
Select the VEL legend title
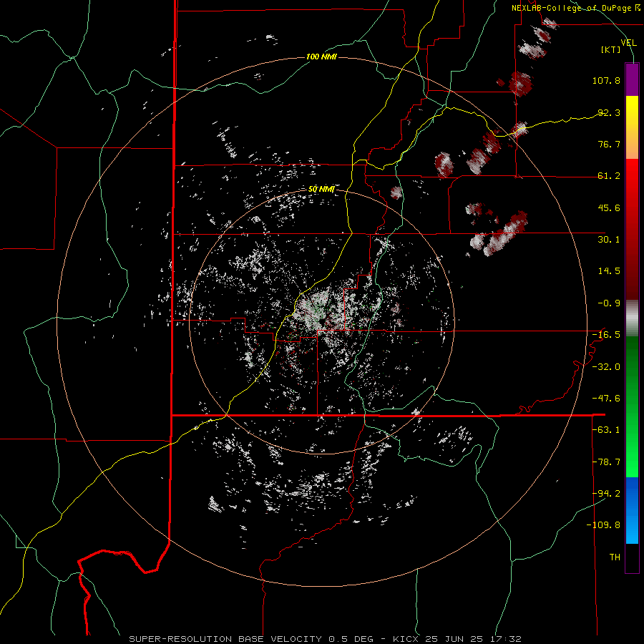[628, 42]
